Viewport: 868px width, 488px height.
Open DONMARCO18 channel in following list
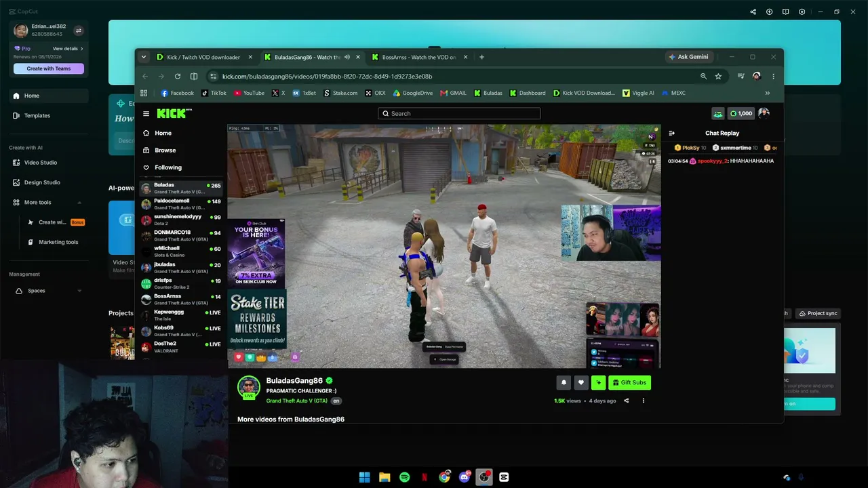point(181,235)
